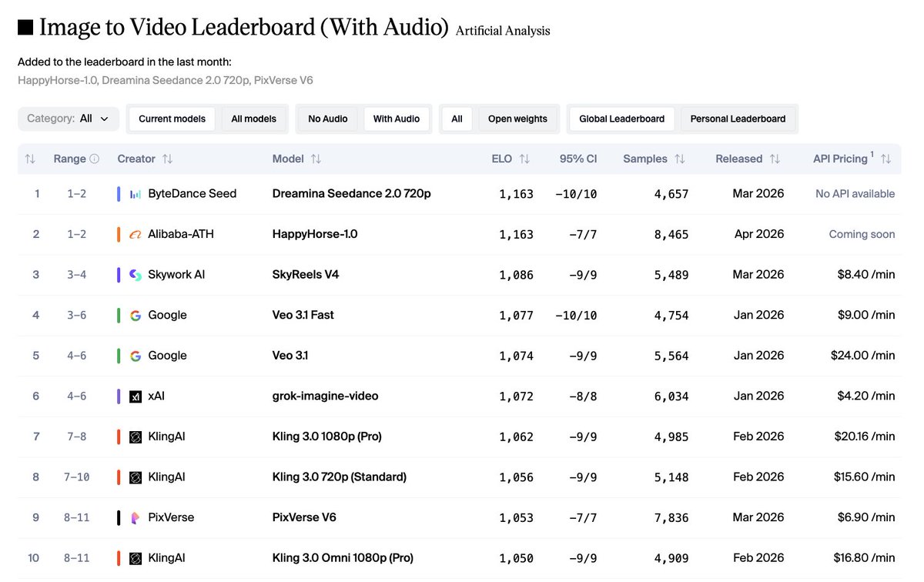
Task: Click the PixVerse creator logo icon
Action: 136,517
